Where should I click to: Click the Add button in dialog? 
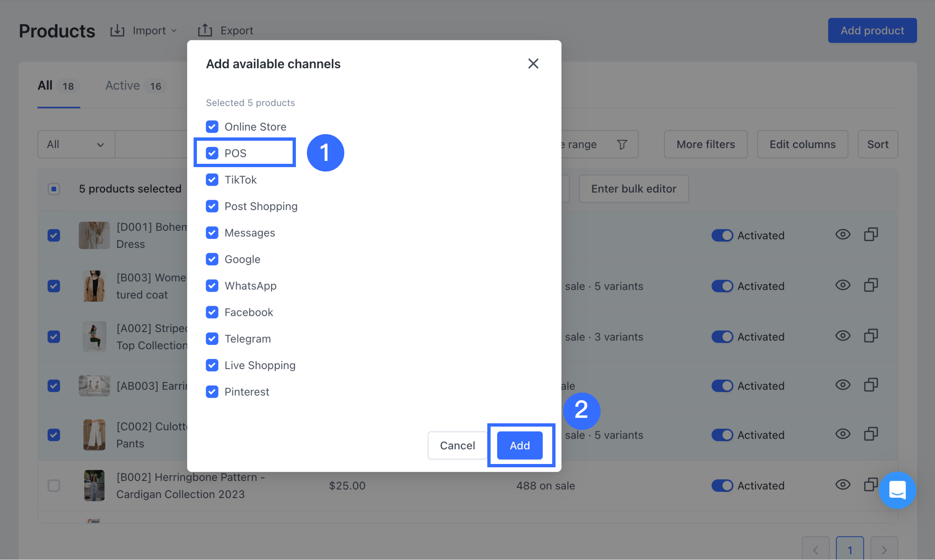[x=520, y=445]
